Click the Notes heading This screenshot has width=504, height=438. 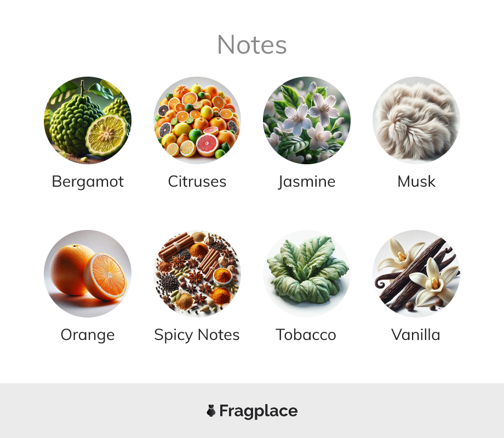252,45
